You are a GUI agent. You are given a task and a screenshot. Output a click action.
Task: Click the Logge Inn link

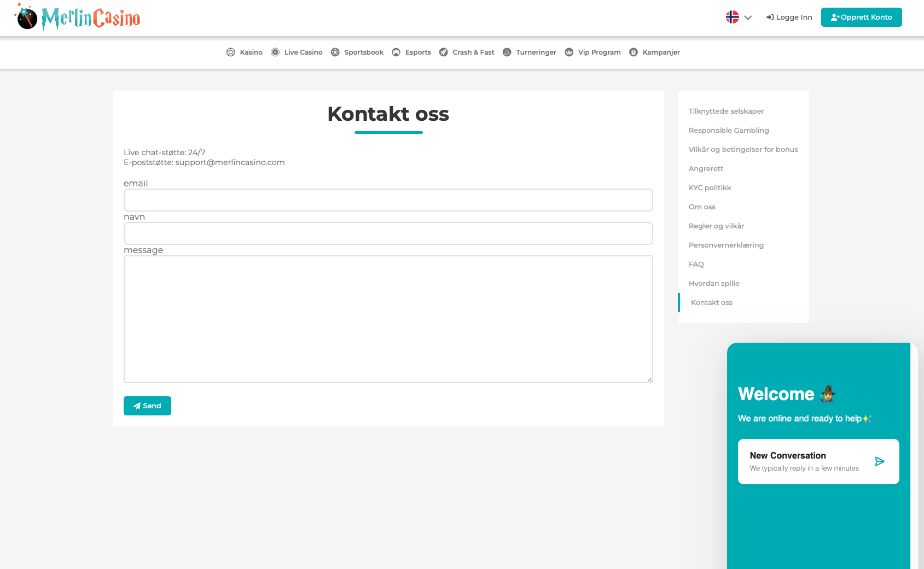(x=789, y=17)
